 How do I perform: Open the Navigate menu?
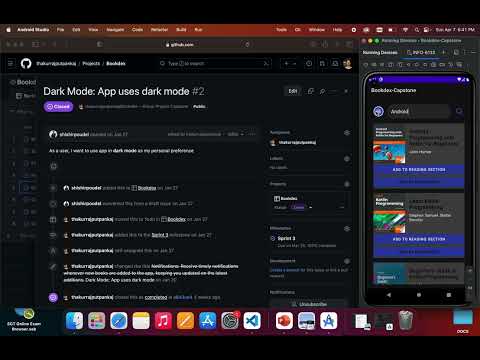pyautogui.click(x=115, y=30)
